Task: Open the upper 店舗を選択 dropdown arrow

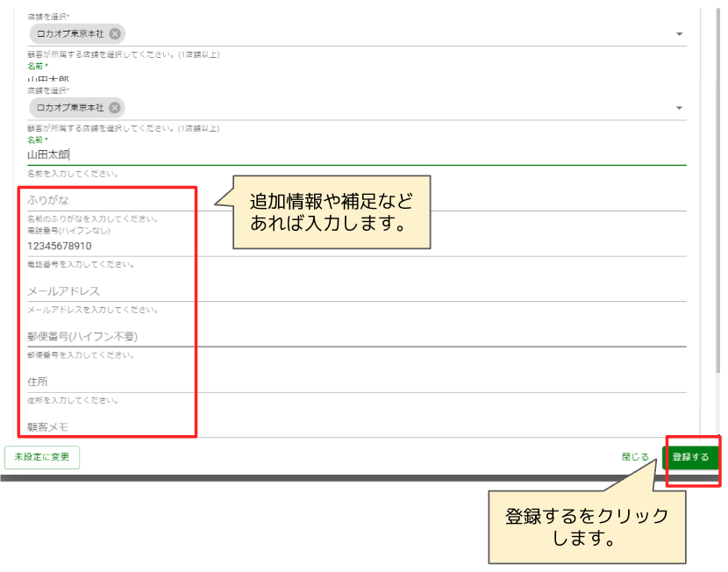Action: click(679, 34)
